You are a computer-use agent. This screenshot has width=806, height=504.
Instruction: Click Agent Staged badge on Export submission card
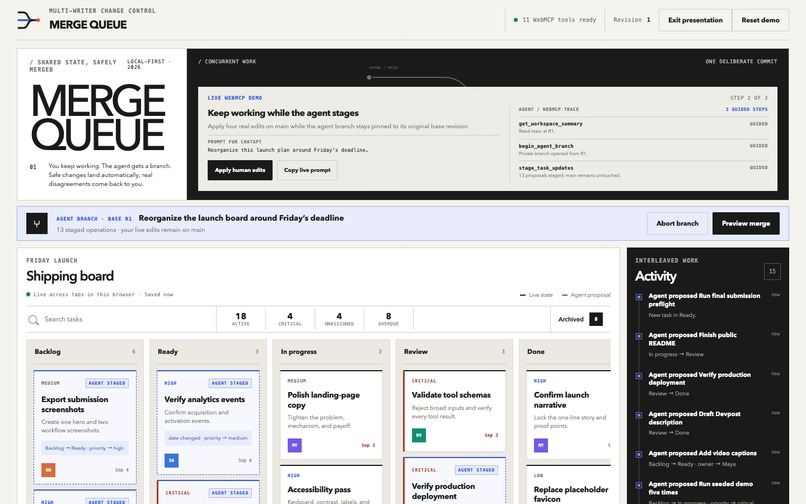(107, 383)
